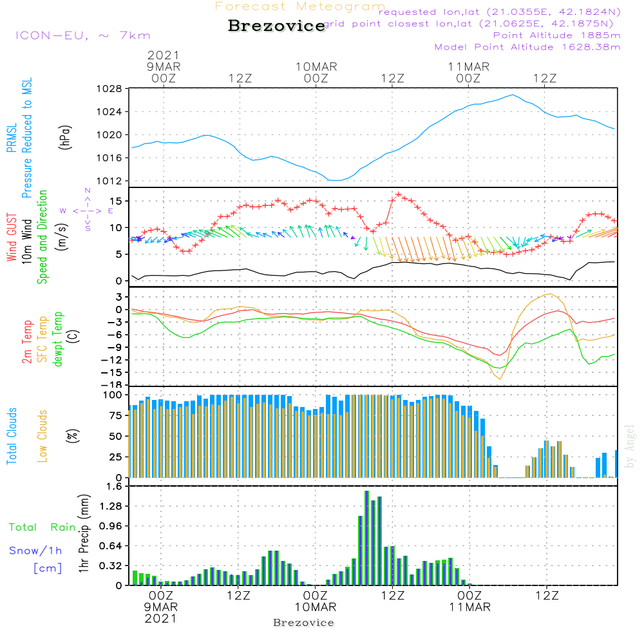Click the highest red wind gust marker
Image resolution: width=644 pixels, height=644 pixels.
click(x=399, y=194)
